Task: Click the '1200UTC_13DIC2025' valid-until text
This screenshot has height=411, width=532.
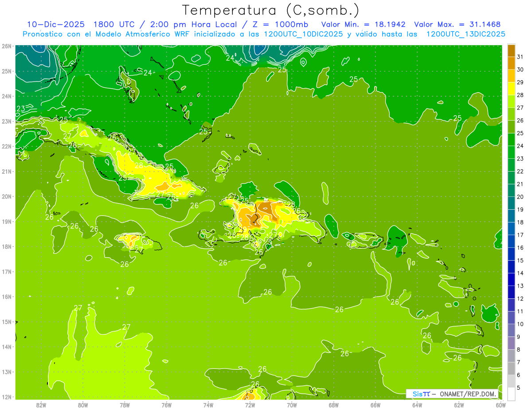Action: coord(465,34)
